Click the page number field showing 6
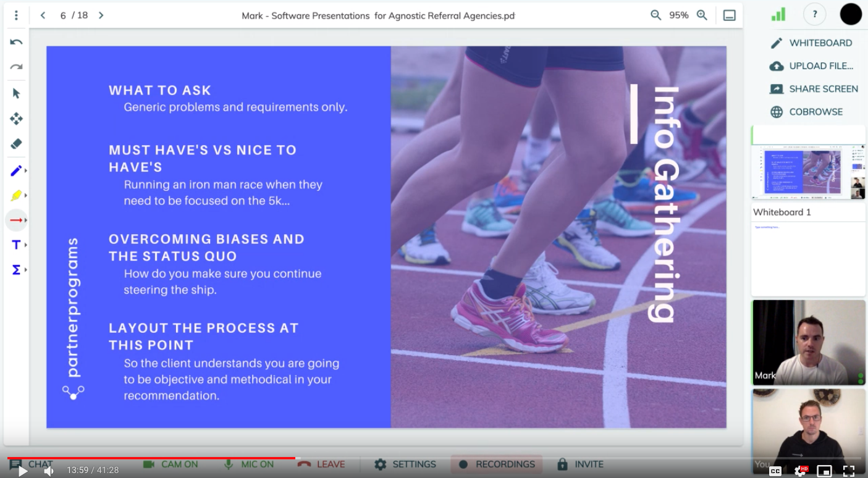The image size is (868, 478). 63,15
